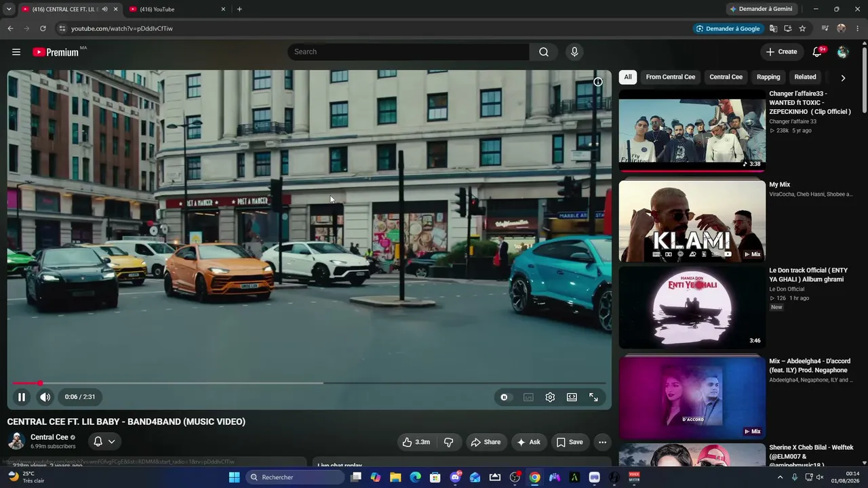Select the Central Cee filter chip
868x488 pixels.
(726, 77)
